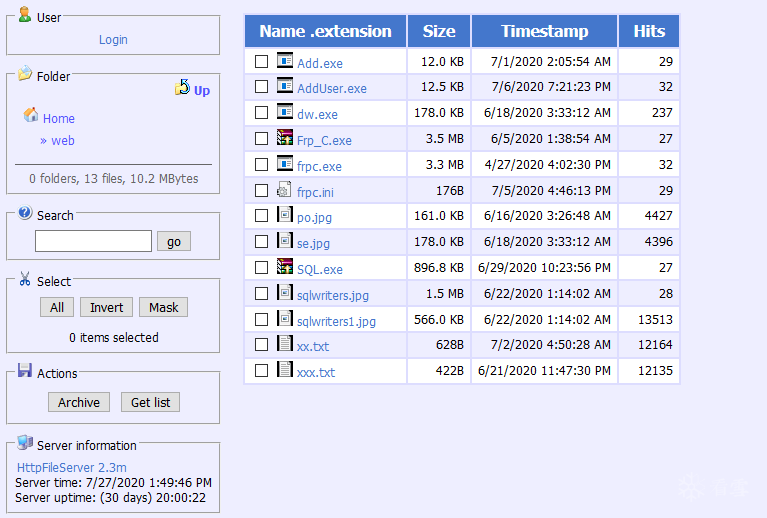Check the box for dw.exe

click(262, 113)
